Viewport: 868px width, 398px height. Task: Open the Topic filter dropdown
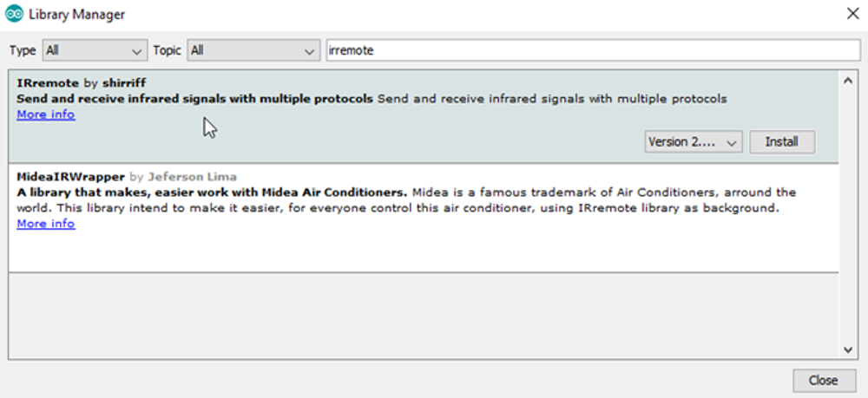[x=253, y=50]
